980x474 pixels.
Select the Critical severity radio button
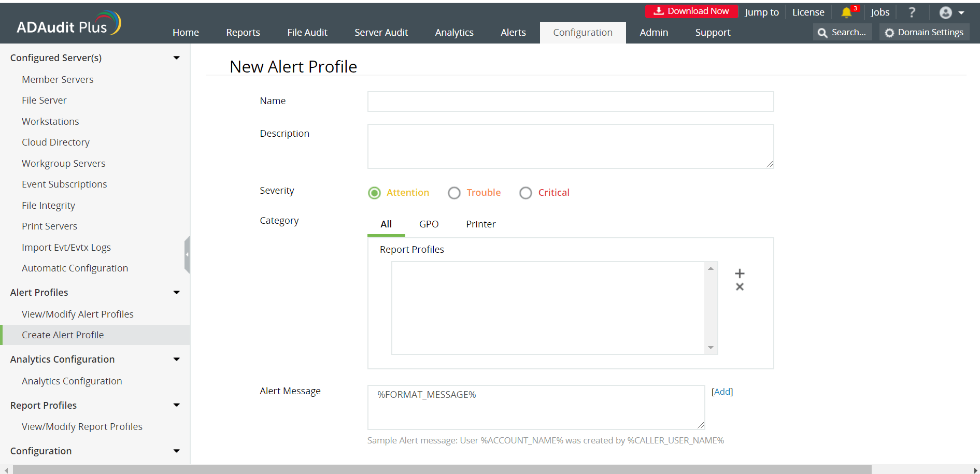pyautogui.click(x=525, y=193)
